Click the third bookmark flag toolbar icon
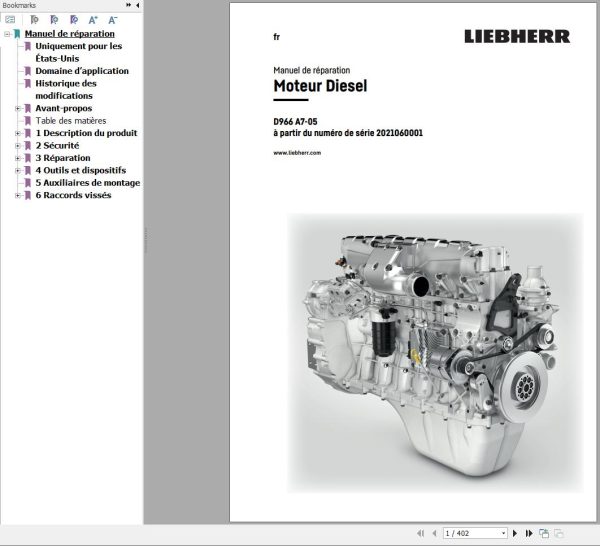Screen dimensions: 600x546 coord(74,20)
